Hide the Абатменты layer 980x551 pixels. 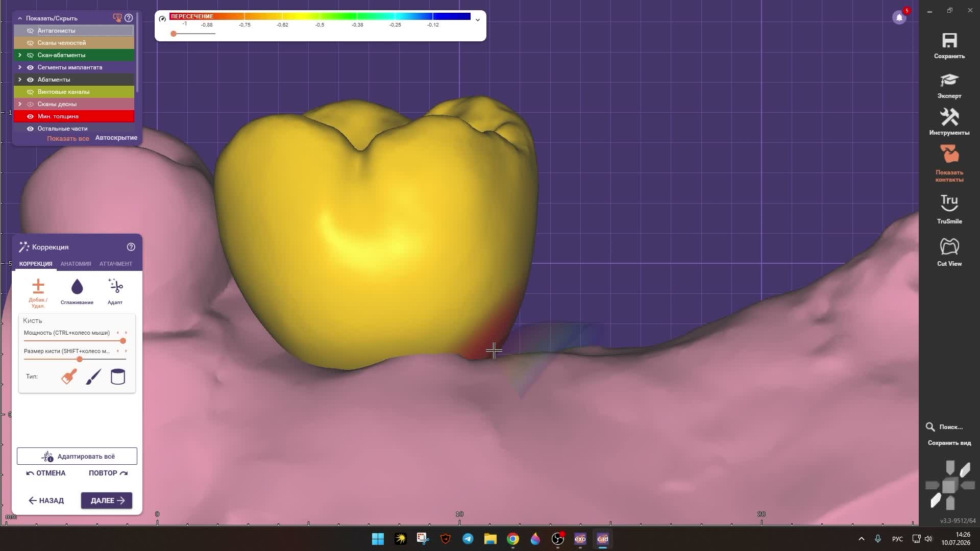30,80
